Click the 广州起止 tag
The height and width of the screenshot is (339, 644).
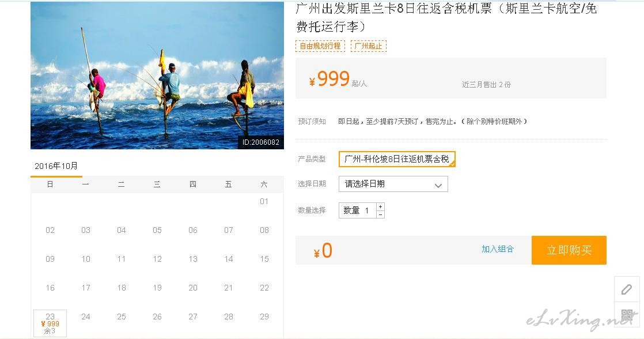click(369, 46)
